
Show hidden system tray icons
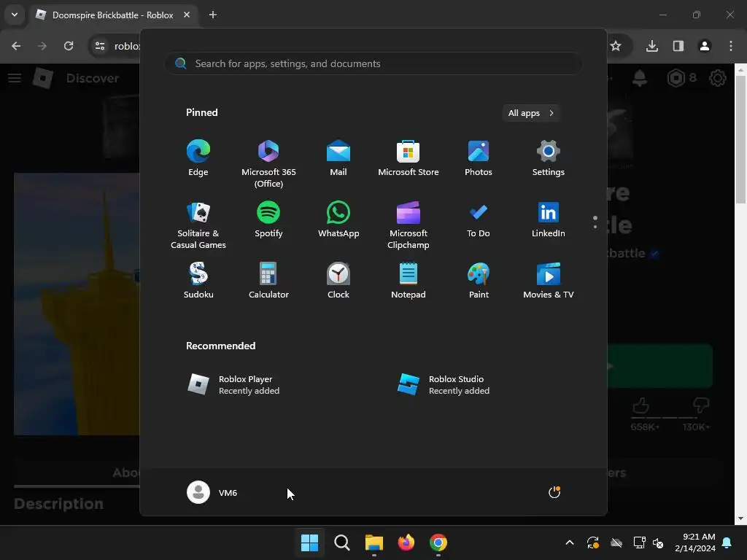(569, 542)
